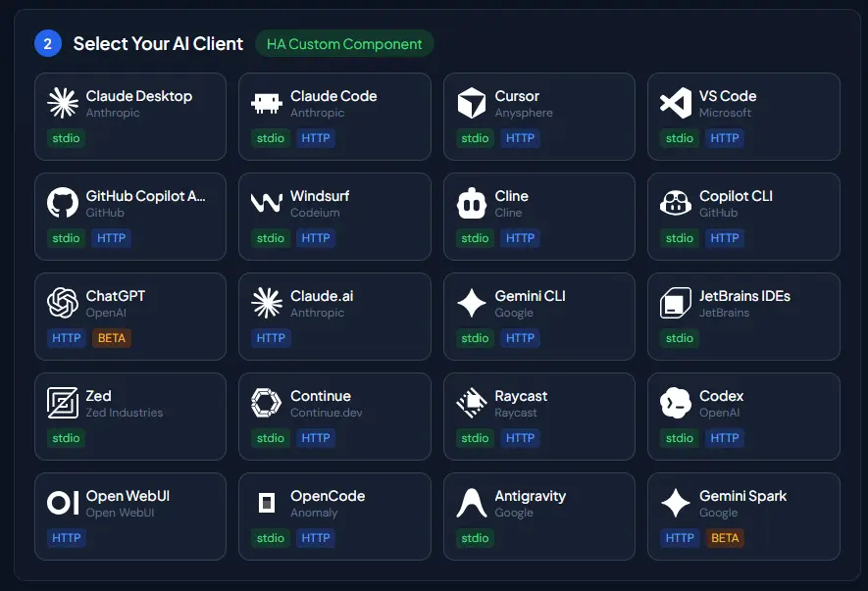The height and width of the screenshot is (591, 868).
Task: Click the JetBrains IDEs square icon
Action: (676, 303)
